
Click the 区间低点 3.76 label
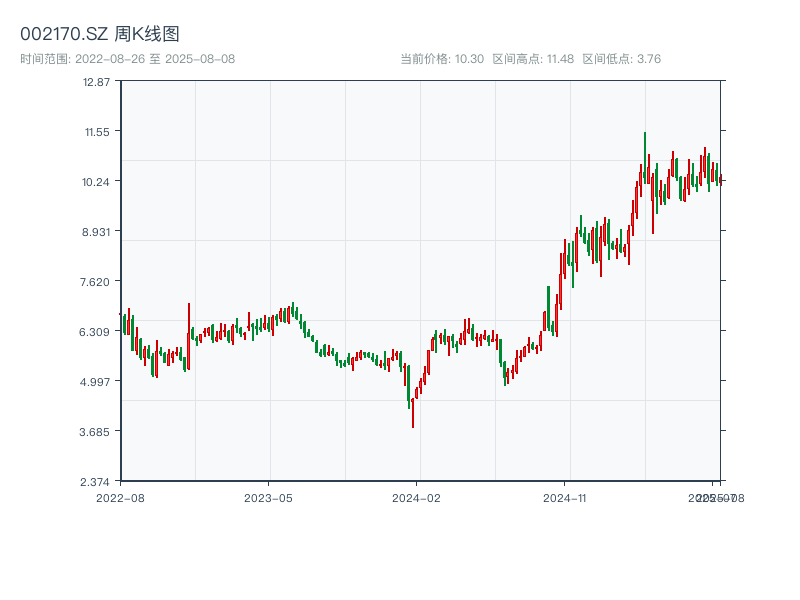tap(621, 59)
